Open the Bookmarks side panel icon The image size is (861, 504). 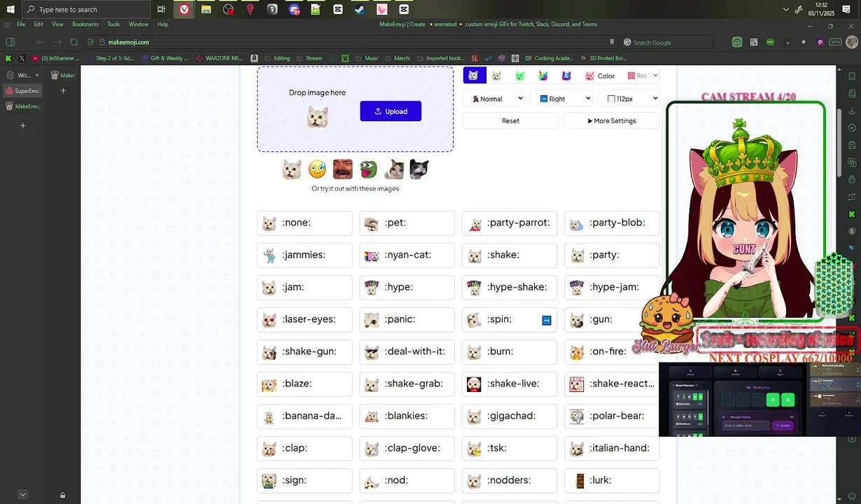tap(852, 76)
